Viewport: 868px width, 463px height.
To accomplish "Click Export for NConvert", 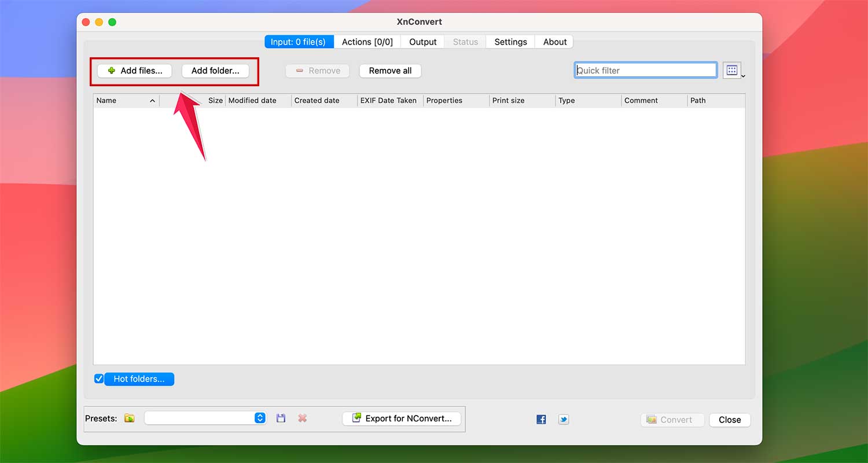I will [402, 418].
